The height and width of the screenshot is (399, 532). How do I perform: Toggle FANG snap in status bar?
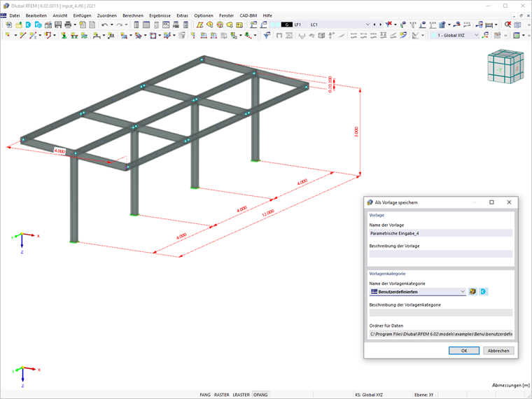(205, 395)
